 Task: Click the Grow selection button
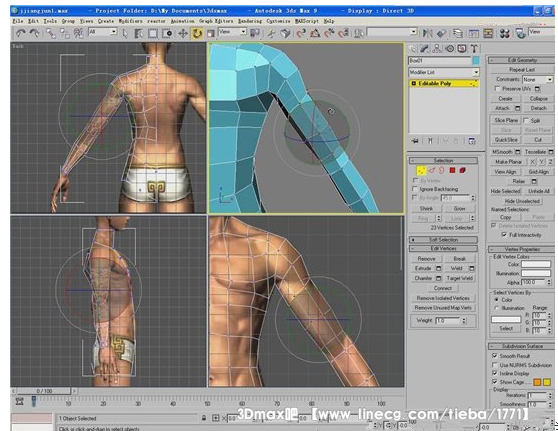[459, 208]
